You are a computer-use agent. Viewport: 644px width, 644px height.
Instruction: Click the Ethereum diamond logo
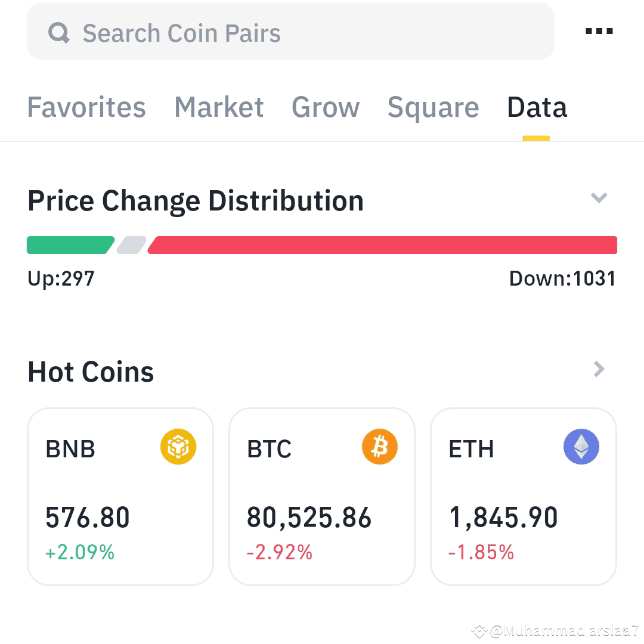[581, 447]
